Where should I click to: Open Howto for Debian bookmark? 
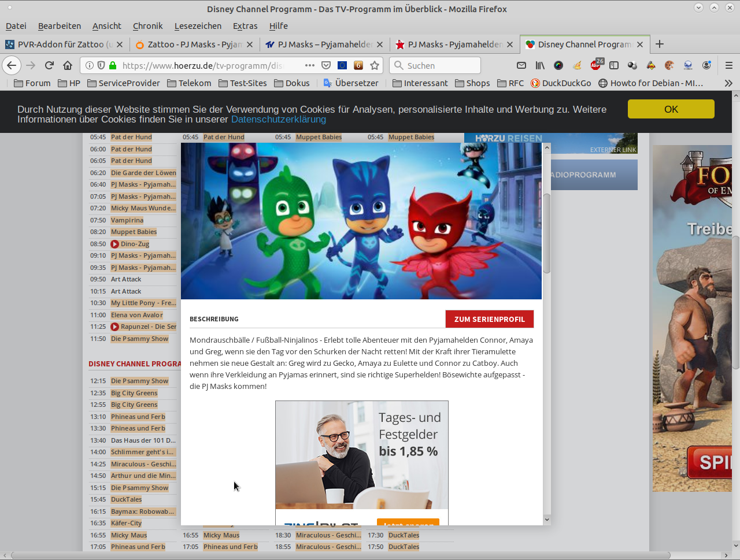point(651,83)
